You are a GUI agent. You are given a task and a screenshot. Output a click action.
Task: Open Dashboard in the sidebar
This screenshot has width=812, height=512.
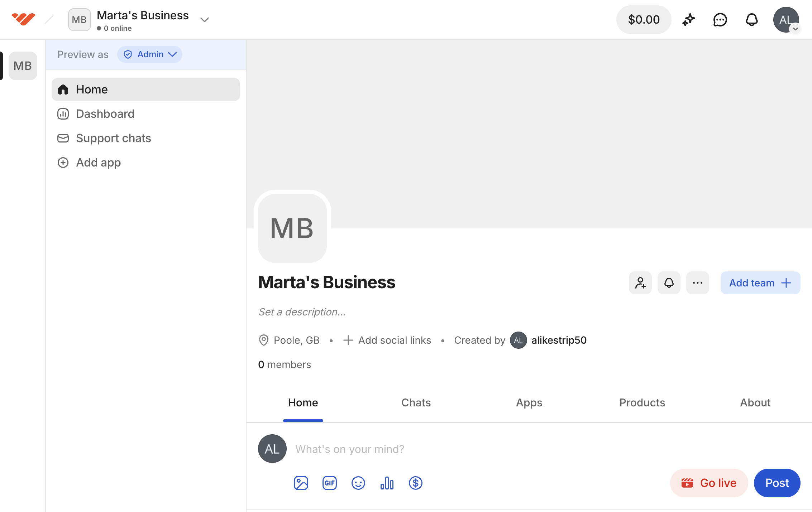(x=146, y=114)
